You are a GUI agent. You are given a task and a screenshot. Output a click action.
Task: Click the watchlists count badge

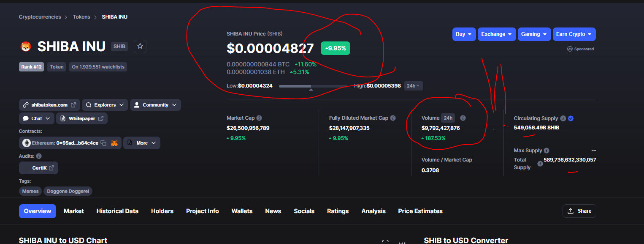tap(98, 67)
